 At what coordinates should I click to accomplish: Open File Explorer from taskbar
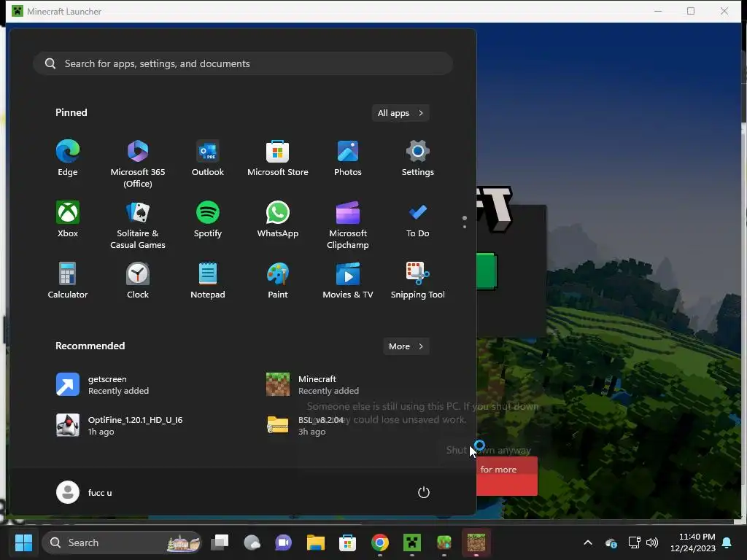point(315,542)
